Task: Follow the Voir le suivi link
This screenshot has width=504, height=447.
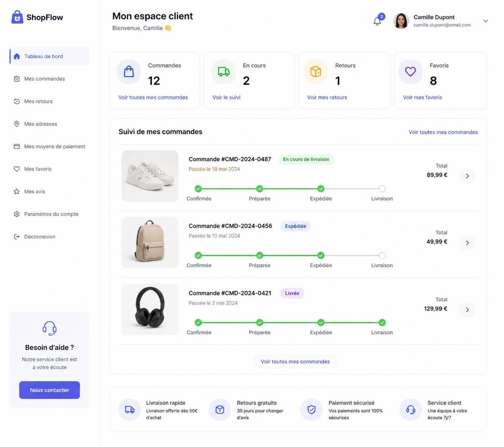Action: [x=226, y=97]
